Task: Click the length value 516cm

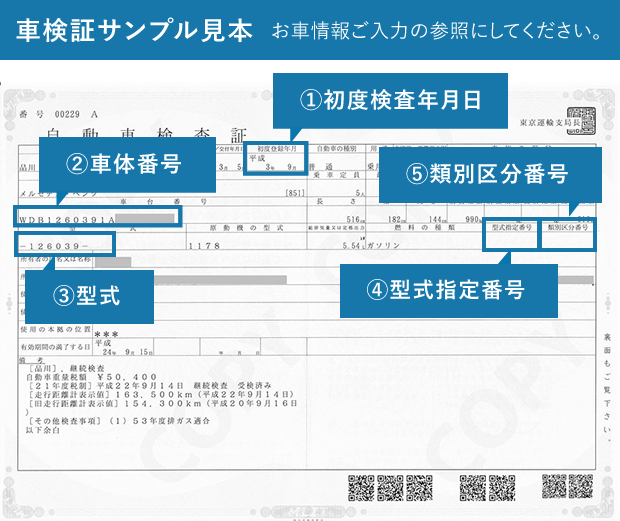Action: (355, 219)
